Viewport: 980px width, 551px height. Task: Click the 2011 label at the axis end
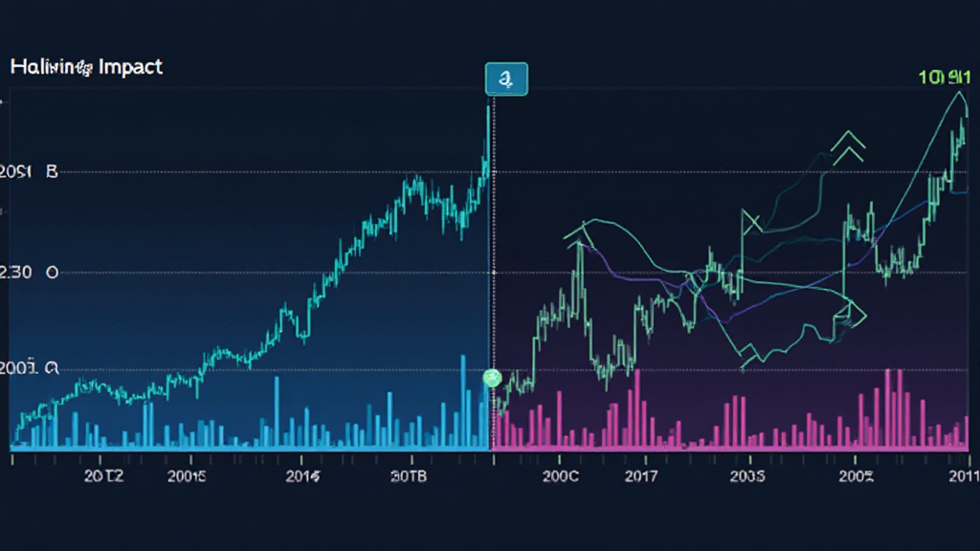[959, 475]
